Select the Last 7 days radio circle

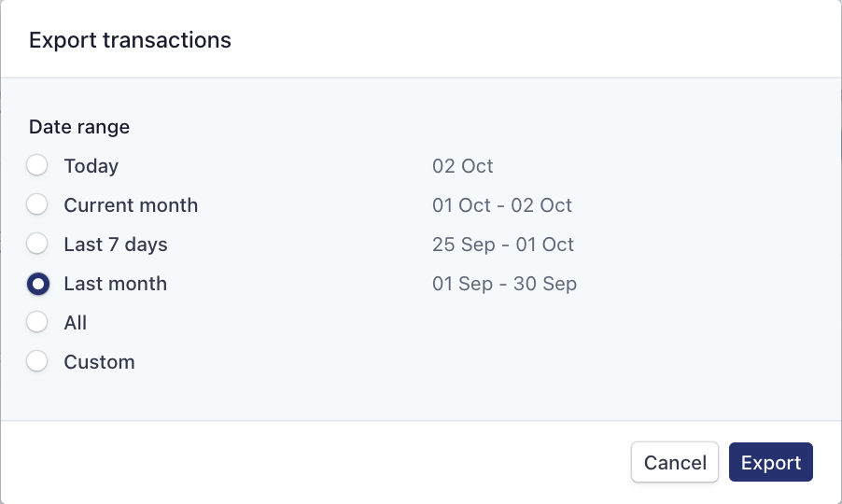[x=37, y=244]
